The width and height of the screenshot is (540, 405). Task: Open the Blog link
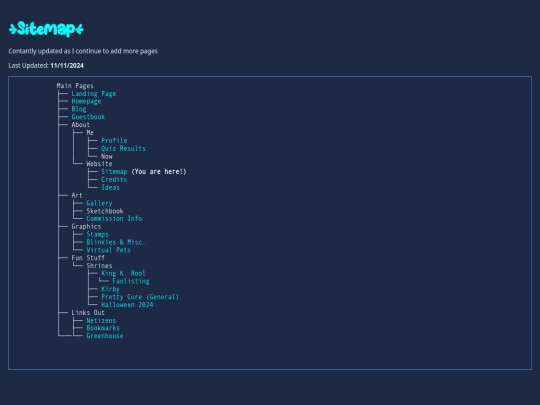[x=79, y=109]
